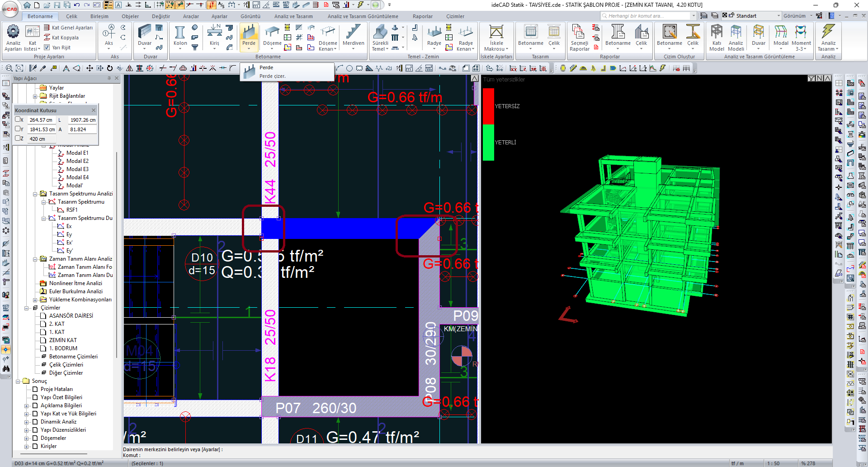Click the green YETERLİ legend swatch

click(488, 143)
